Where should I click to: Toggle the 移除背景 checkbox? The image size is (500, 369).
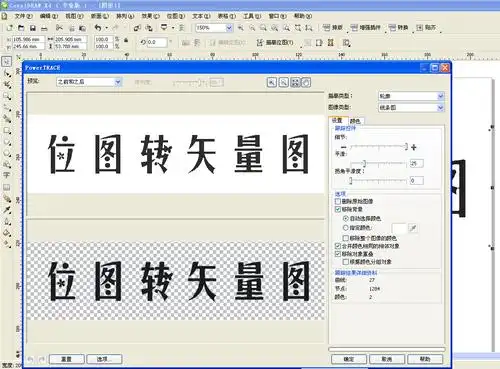click(x=338, y=209)
